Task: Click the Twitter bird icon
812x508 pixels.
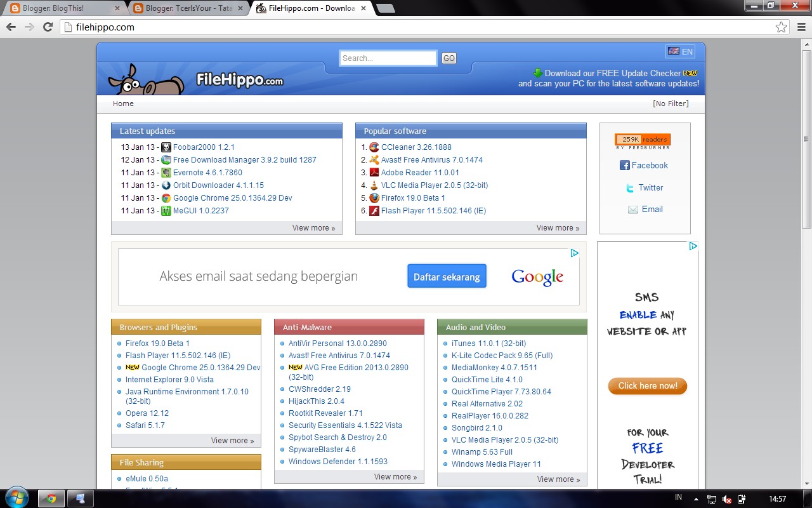Action: click(x=630, y=188)
